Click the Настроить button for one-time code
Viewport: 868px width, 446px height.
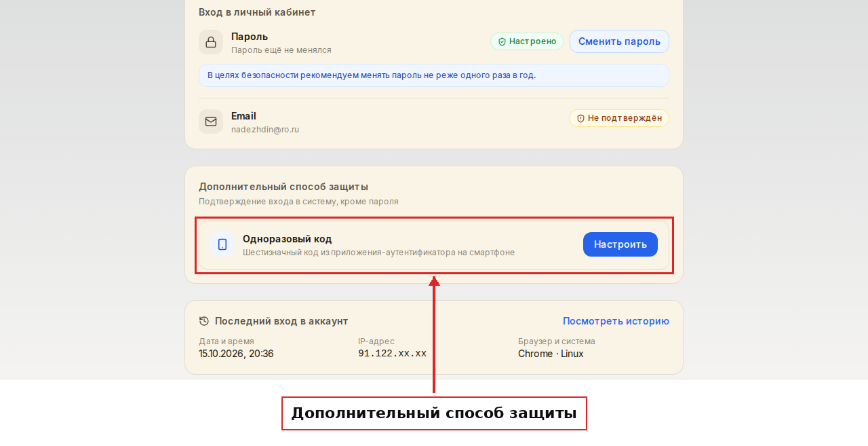click(x=620, y=244)
